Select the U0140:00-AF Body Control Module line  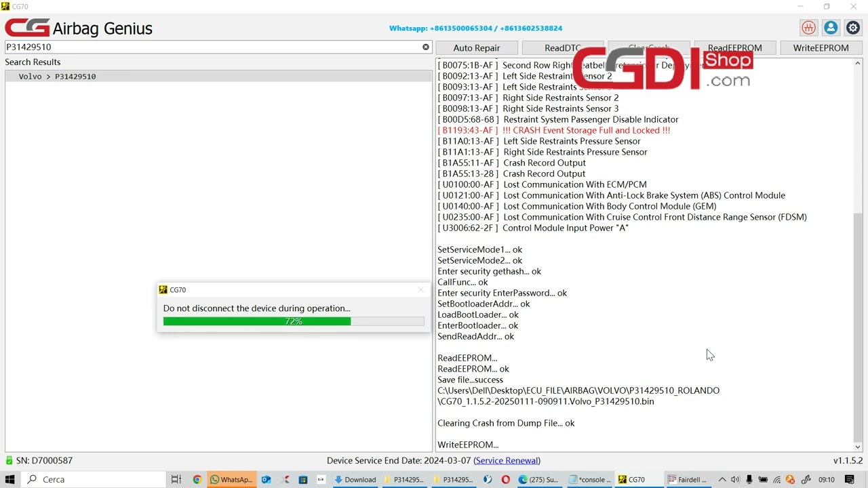coord(577,206)
